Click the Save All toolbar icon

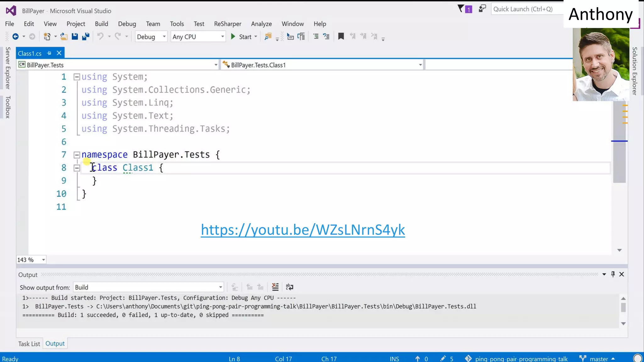click(x=86, y=37)
